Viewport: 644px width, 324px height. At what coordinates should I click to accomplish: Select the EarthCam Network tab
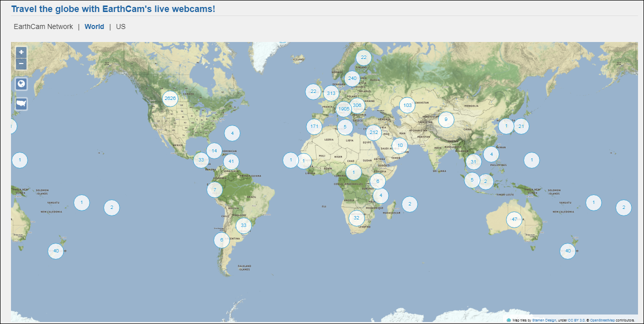coord(44,26)
